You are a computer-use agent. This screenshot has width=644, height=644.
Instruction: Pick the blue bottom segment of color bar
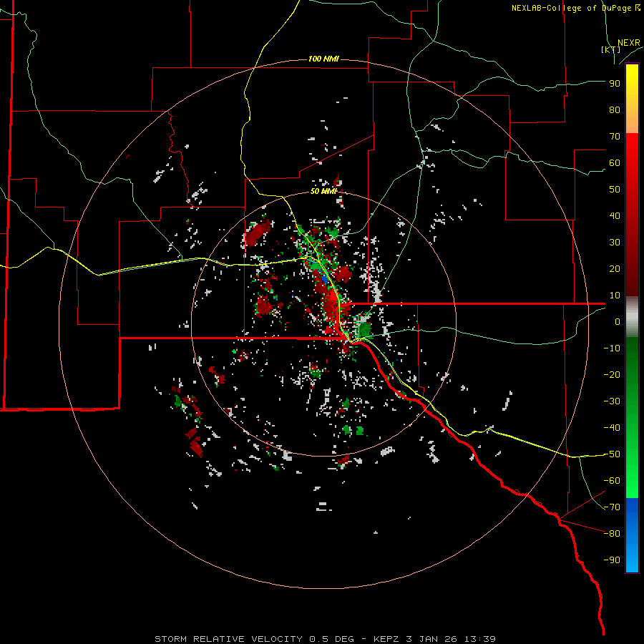point(632,535)
